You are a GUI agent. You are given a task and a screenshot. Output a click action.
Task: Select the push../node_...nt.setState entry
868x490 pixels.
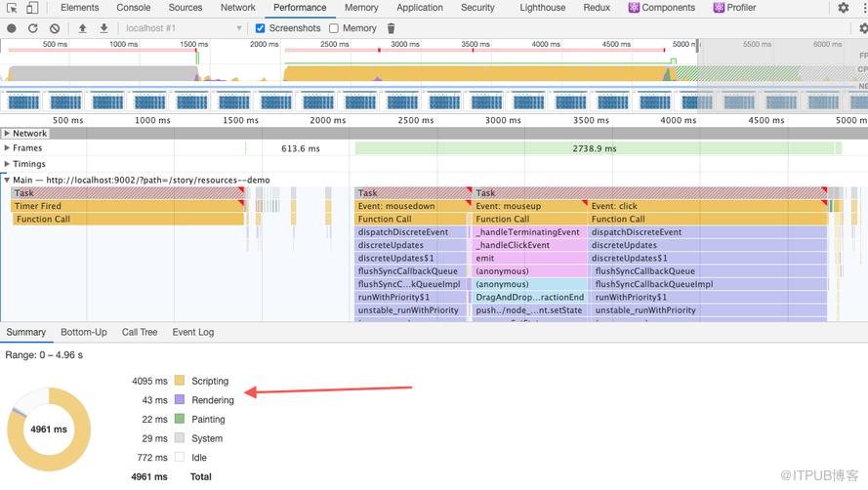(530, 310)
